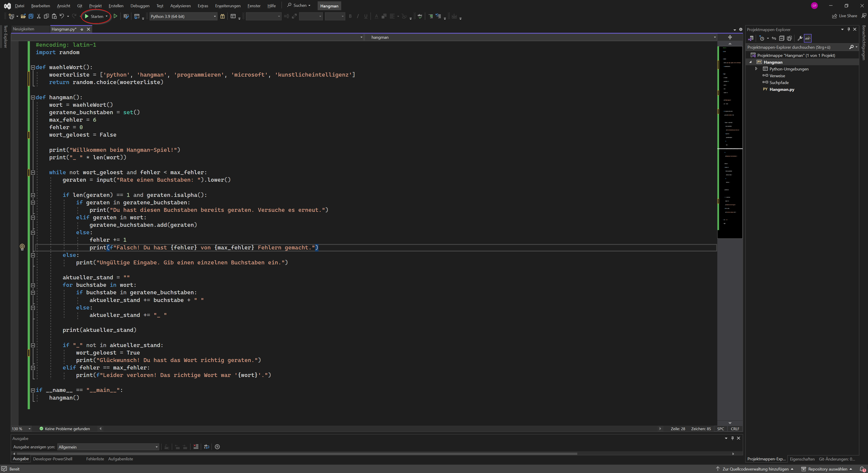The image size is (868, 473).
Task: Clear all output with the toolbar icon
Action: coord(196,447)
